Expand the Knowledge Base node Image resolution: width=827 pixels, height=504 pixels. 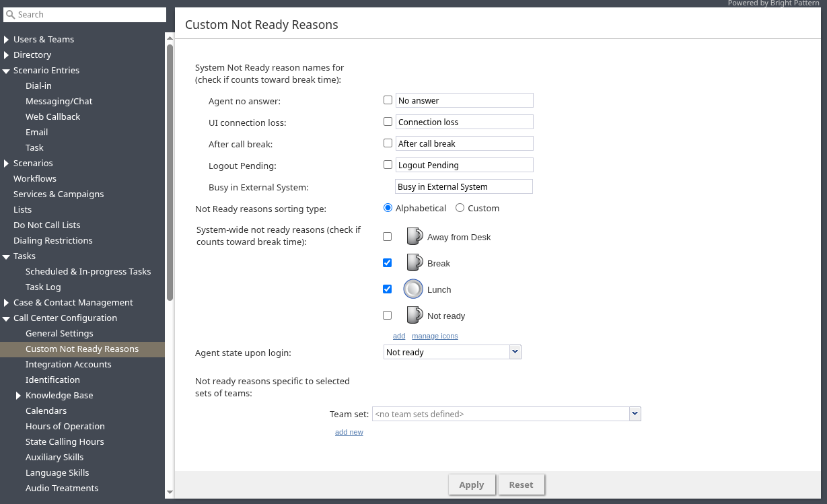click(19, 396)
